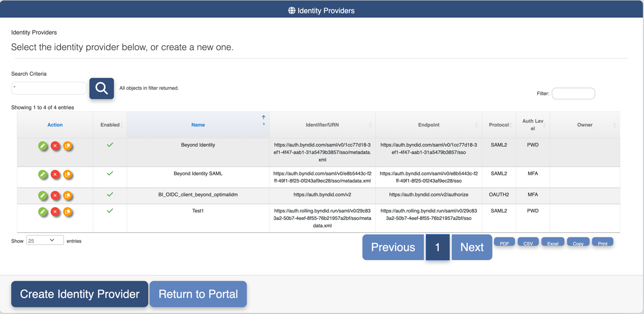
Task: Delete BI_OIDC_client_beyond_optimalidm with the red X icon
Action: (x=55, y=195)
